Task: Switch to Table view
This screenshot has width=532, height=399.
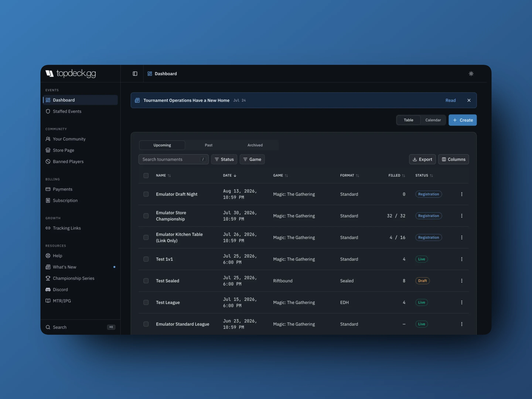Action: [x=408, y=120]
